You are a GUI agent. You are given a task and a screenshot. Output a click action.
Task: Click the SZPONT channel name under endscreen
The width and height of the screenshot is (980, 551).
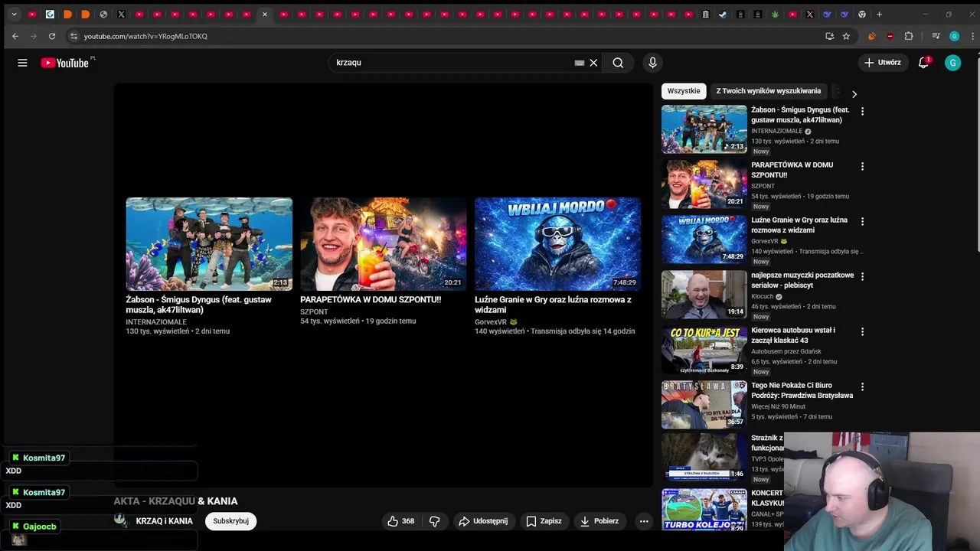(314, 312)
